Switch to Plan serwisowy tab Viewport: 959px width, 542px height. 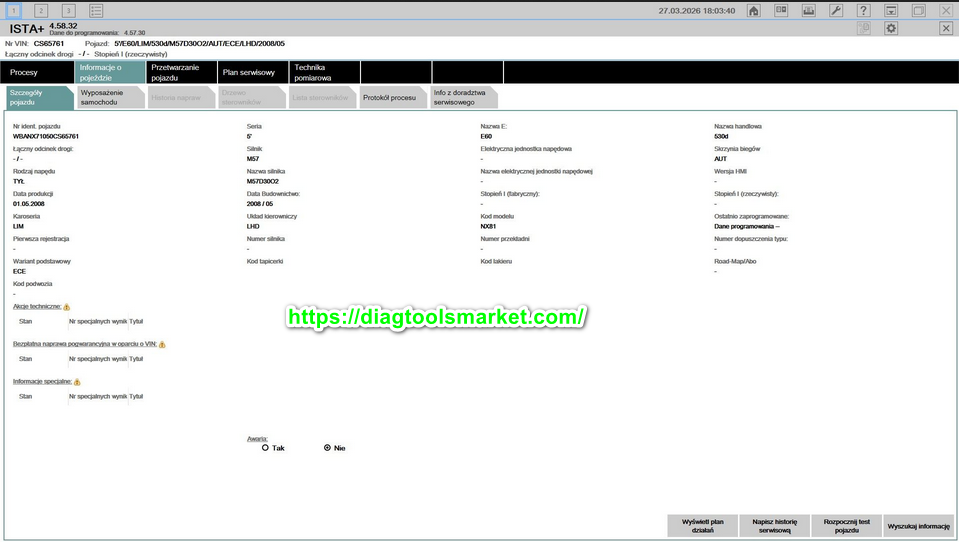248,73
